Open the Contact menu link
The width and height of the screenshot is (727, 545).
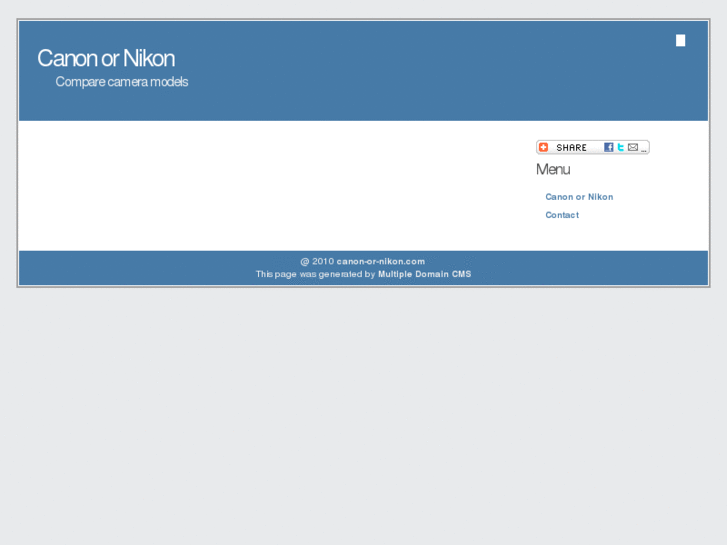coord(562,215)
